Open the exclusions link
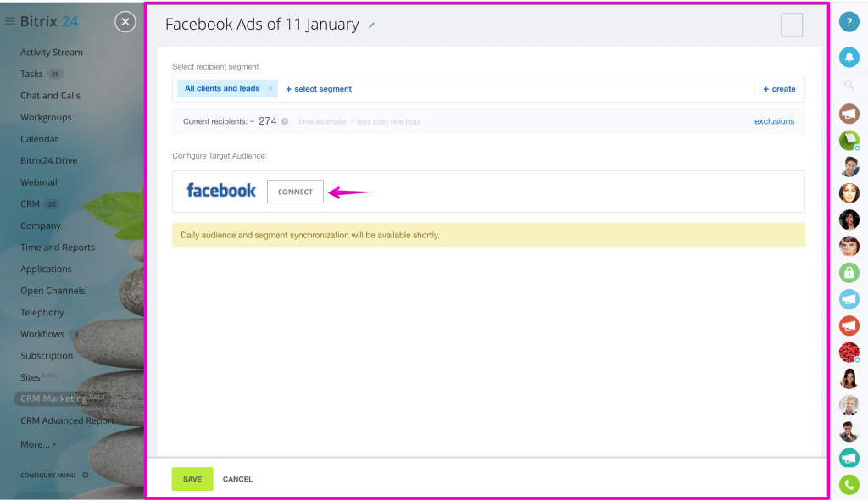The image size is (868, 501). (x=774, y=121)
